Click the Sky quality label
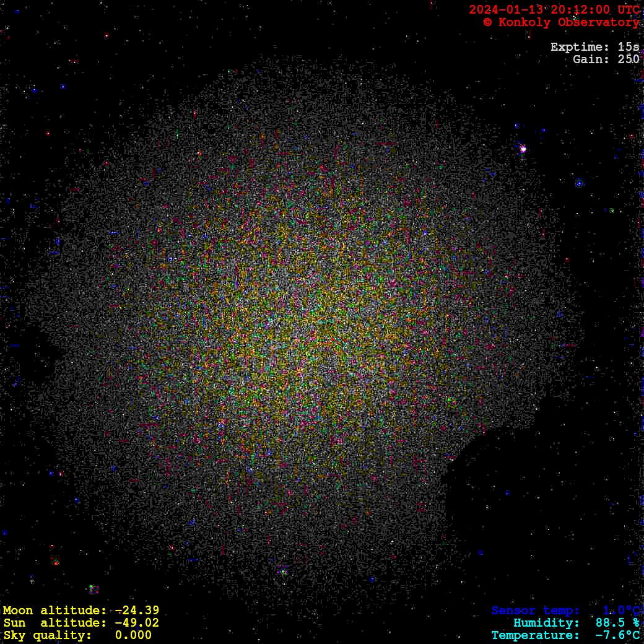This screenshot has height=644, width=644. (x=47, y=635)
